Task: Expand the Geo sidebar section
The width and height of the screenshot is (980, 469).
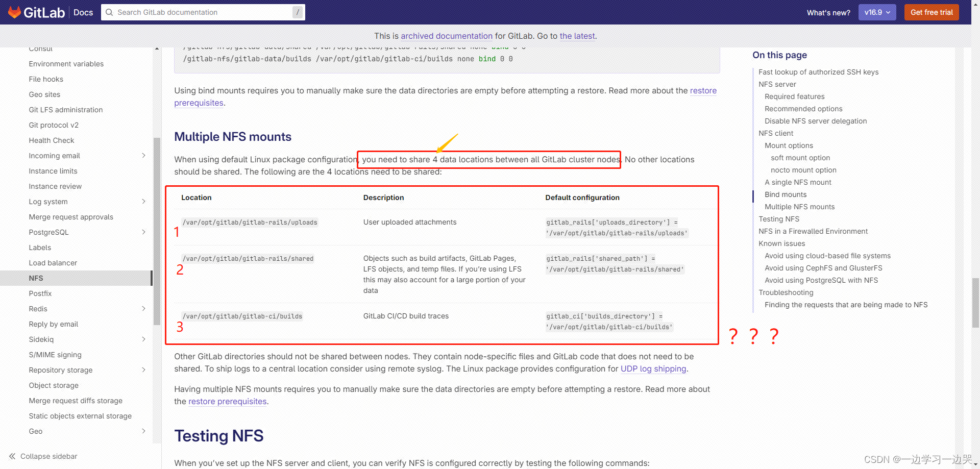Action: [143, 431]
